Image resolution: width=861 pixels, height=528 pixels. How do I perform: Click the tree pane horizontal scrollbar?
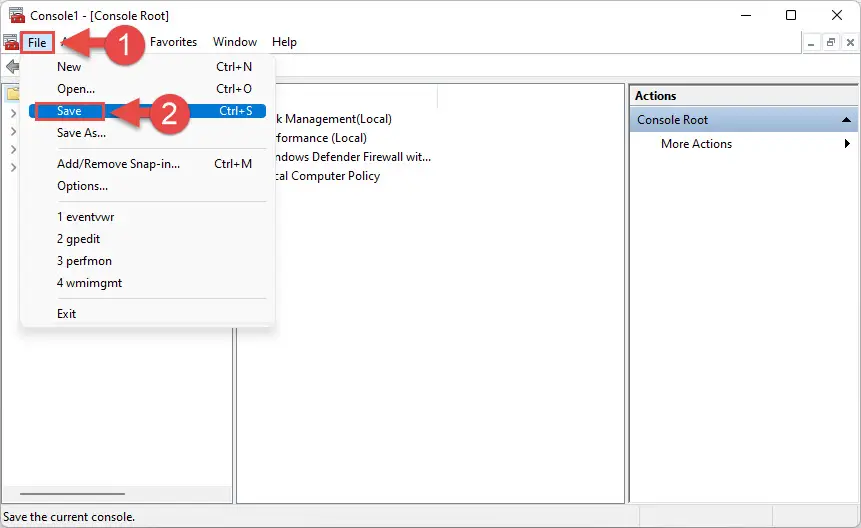72,493
